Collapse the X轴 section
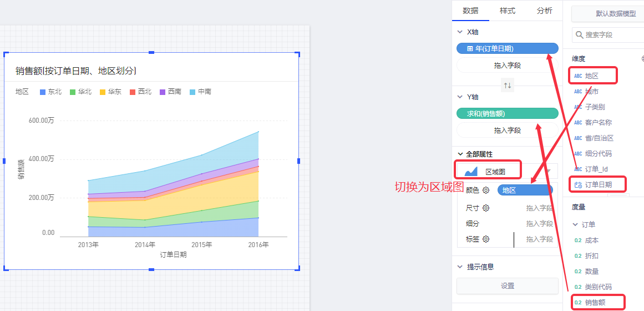Viewport: 644px width, 311px height. point(460,32)
